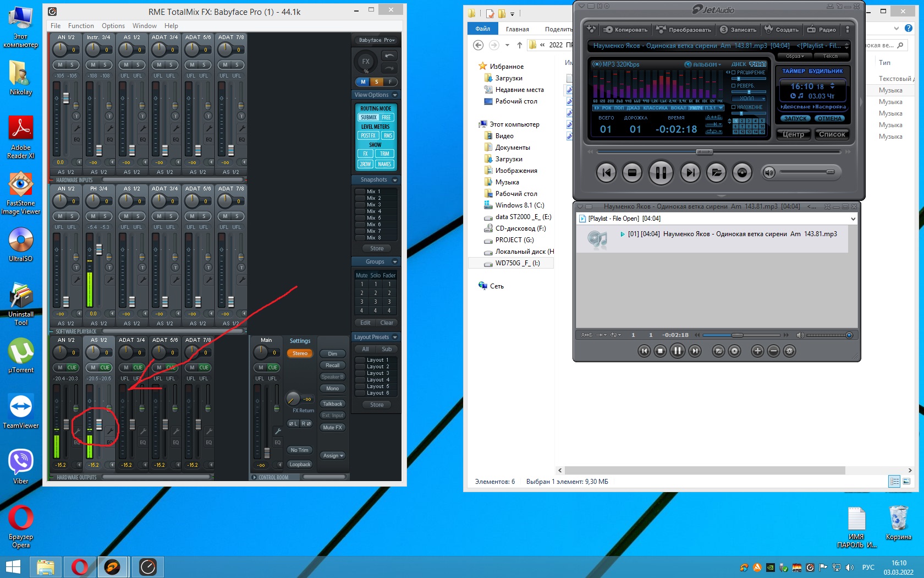
Task: Click the record disc icon in JetAudio main player
Action: (x=742, y=173)
